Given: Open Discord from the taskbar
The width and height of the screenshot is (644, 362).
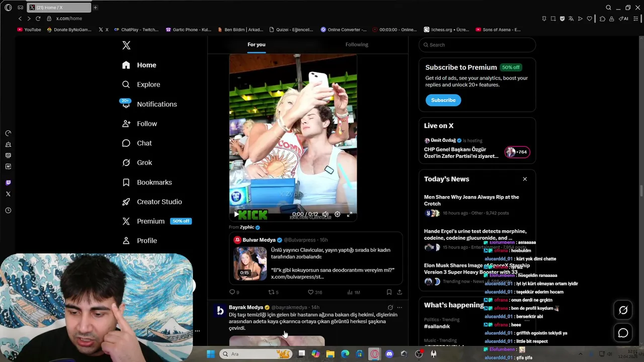Looking at the screenshot, I should [389, 354].
